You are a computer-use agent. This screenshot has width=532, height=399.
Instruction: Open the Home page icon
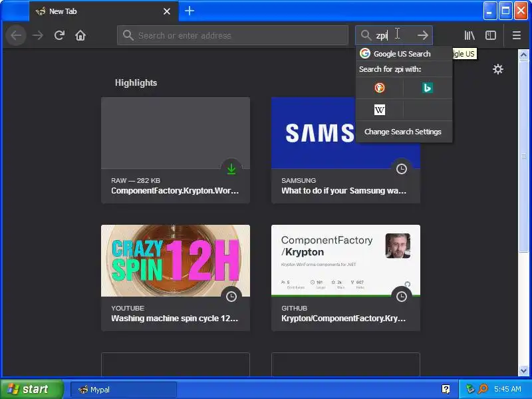tap(80, 35)
